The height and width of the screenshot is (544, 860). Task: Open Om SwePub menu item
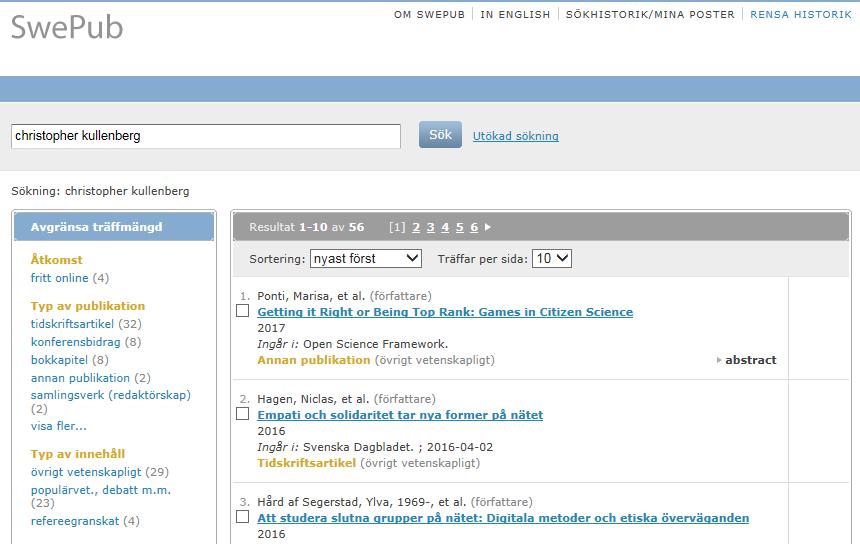point(429,15)
